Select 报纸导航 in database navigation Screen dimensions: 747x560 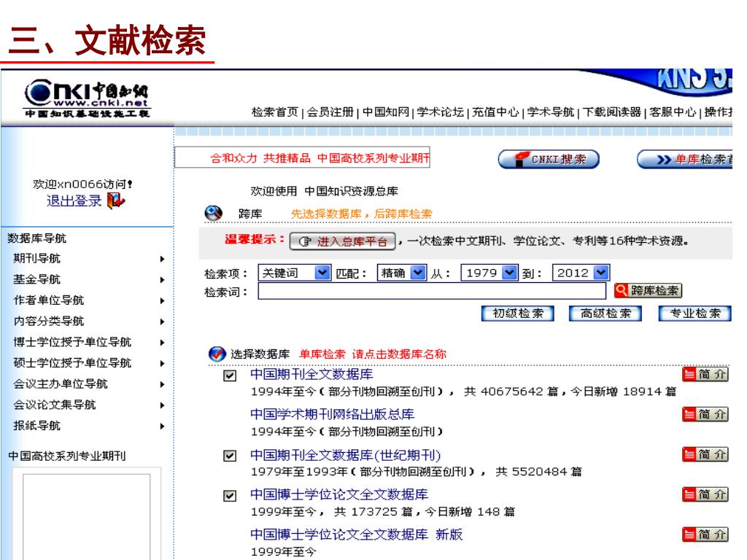36,426
